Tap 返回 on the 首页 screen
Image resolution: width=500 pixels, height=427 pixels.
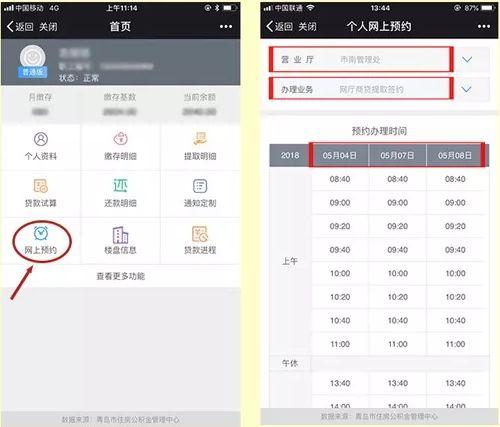point(20,26)
